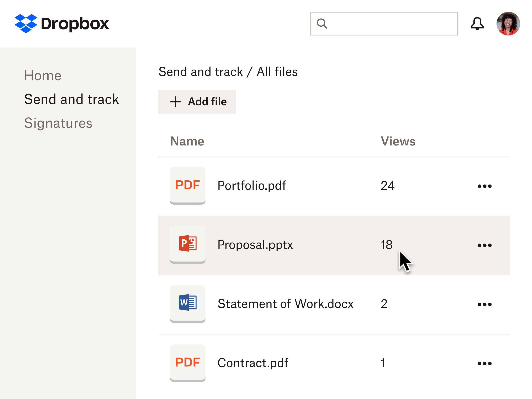Image resolution: width=532 pixels, height=399 pixels.
Task: Click the plus icon on Add file
Action: click(175, 102)
